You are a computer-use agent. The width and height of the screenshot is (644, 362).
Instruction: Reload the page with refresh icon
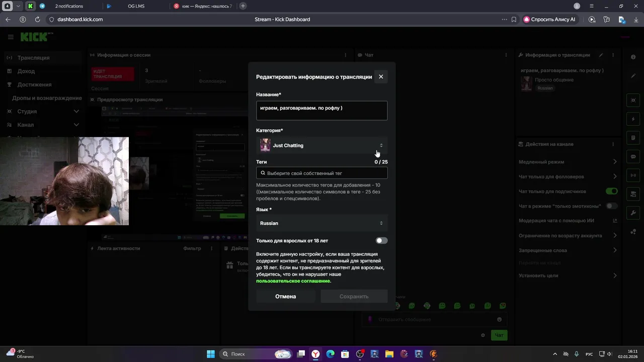[37, 20]
